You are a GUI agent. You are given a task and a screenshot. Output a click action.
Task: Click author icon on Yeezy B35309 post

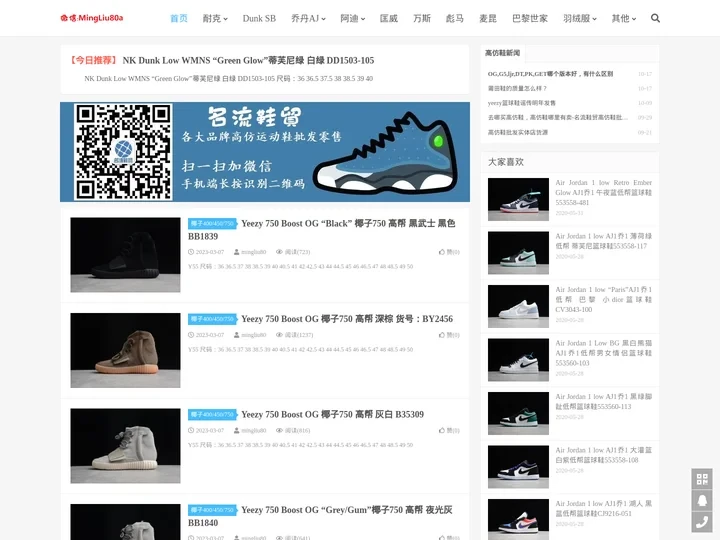point(236,430)
